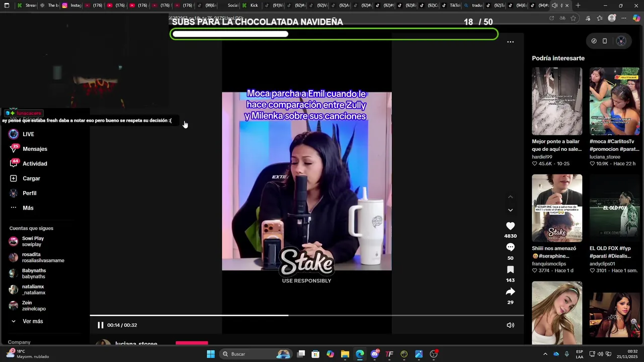Image resolution: width=644 pixels, height=362 pixels.
Task: Open author hardiel99
Action: pos(542,157)
